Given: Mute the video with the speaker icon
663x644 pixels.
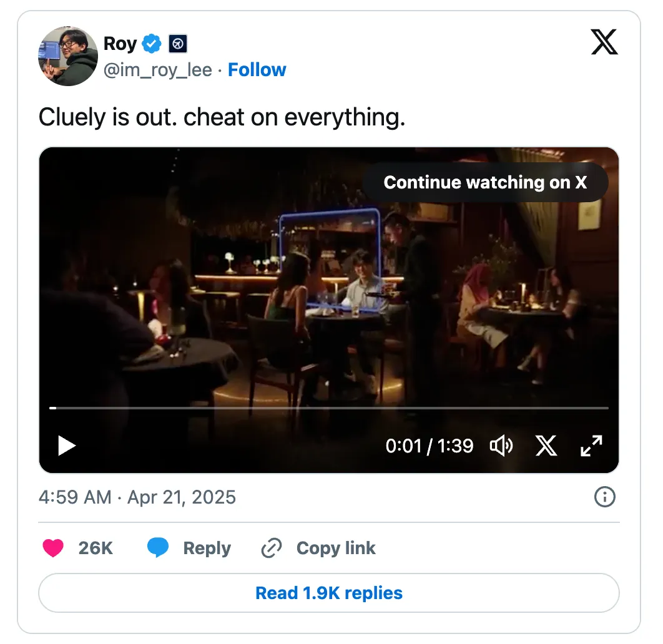Looking at the screenshot, I should [501, 446].
